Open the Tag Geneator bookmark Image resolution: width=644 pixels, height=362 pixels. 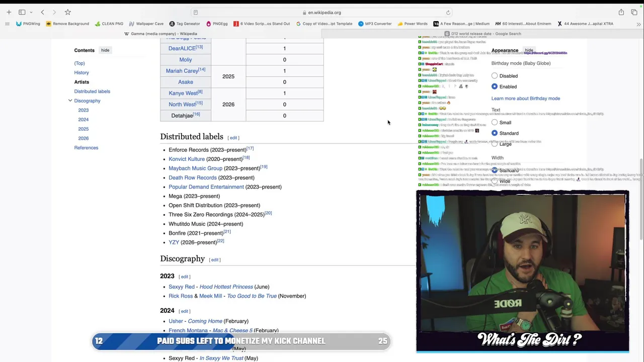185,24
